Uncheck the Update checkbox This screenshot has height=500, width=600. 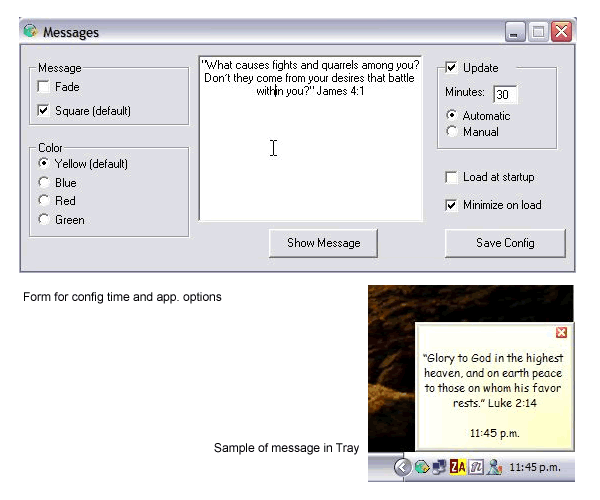click(452, 68)
